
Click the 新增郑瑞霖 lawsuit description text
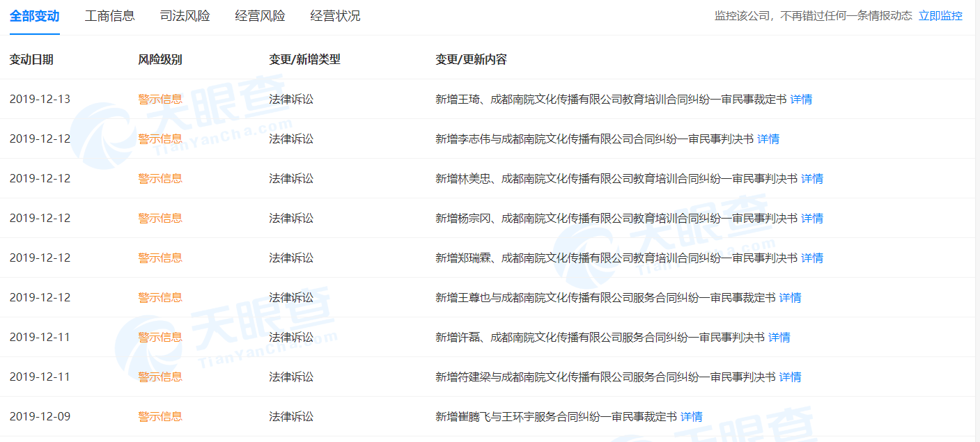pos(616,258)
